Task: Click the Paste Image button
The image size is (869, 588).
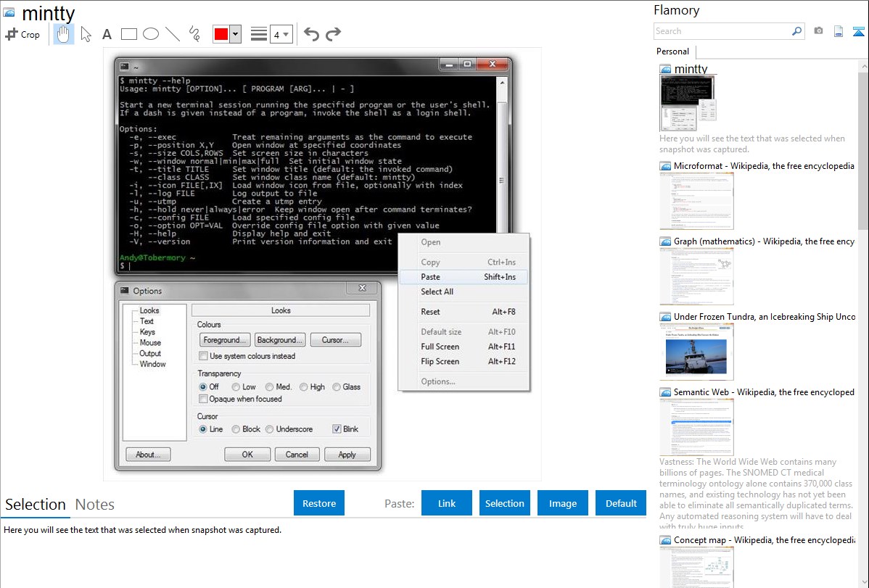Action: pos(562,502)
